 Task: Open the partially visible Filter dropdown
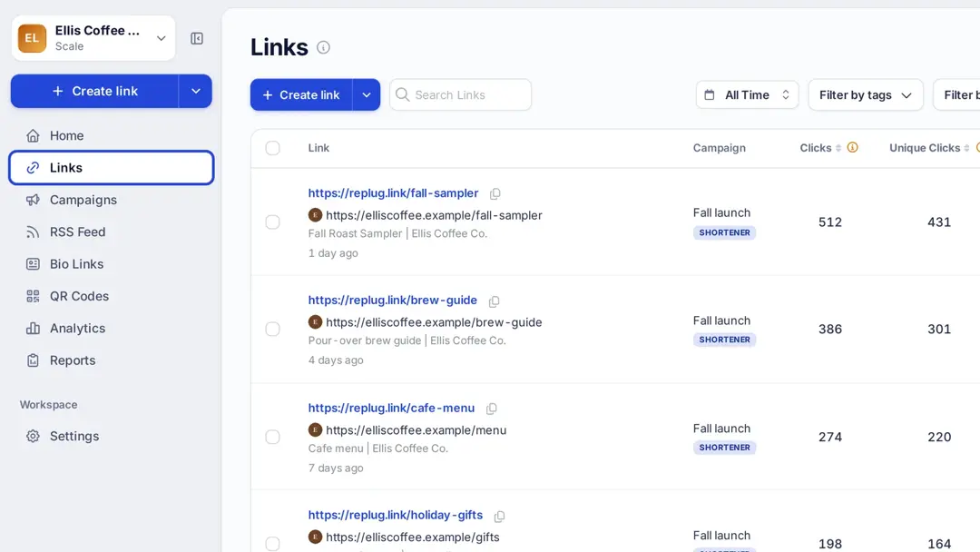pos(957,95)
